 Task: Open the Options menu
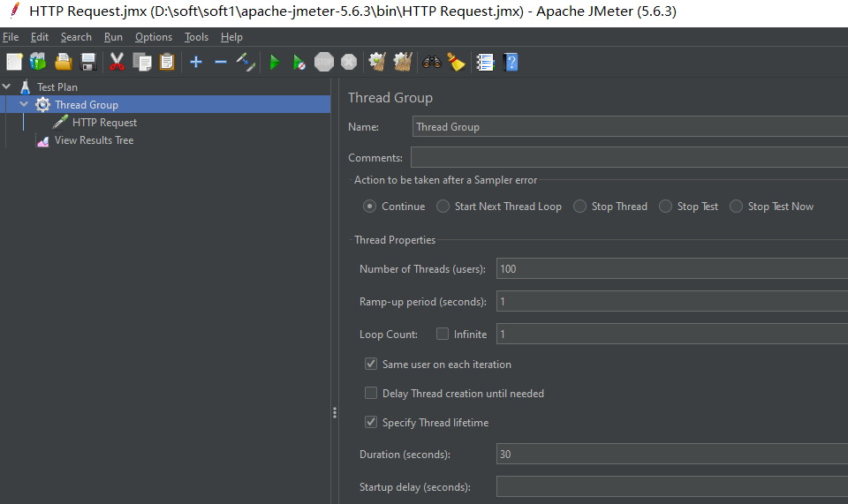(x=154, y=37)
